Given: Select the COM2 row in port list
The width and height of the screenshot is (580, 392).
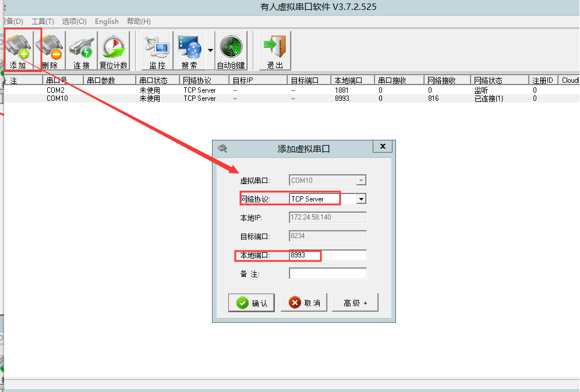Looking at the screenshot, I should 55,90.
